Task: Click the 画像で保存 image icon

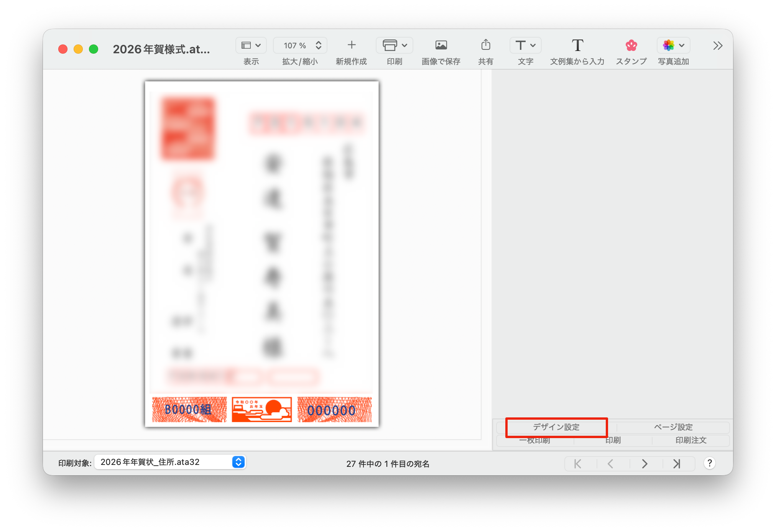Action: tap(441, 45)
